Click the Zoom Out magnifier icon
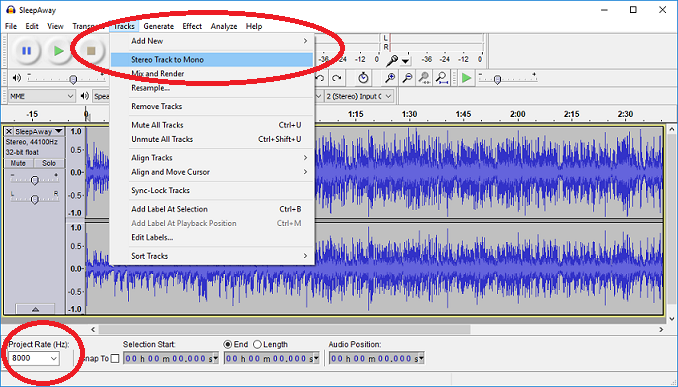678x387 pixels. click(407, 78)
